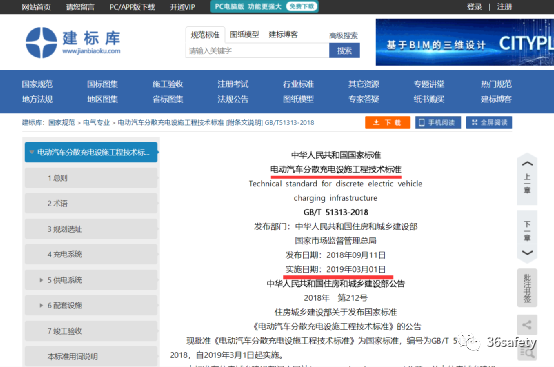The image size is (554, 367).
Task: Switch to 全屏阅读 fullscreen reading
Action: click(489, 123)
